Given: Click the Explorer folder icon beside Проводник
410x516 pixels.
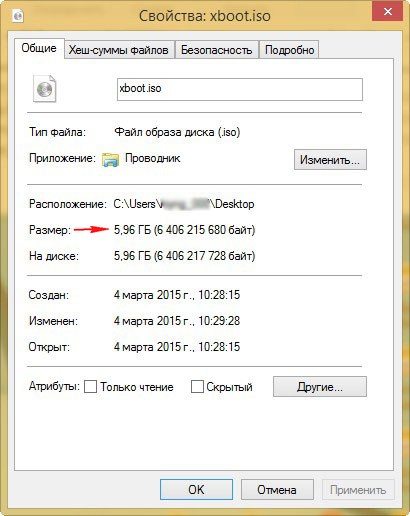Looking at the screenshot, I should [x=110, y=160].
